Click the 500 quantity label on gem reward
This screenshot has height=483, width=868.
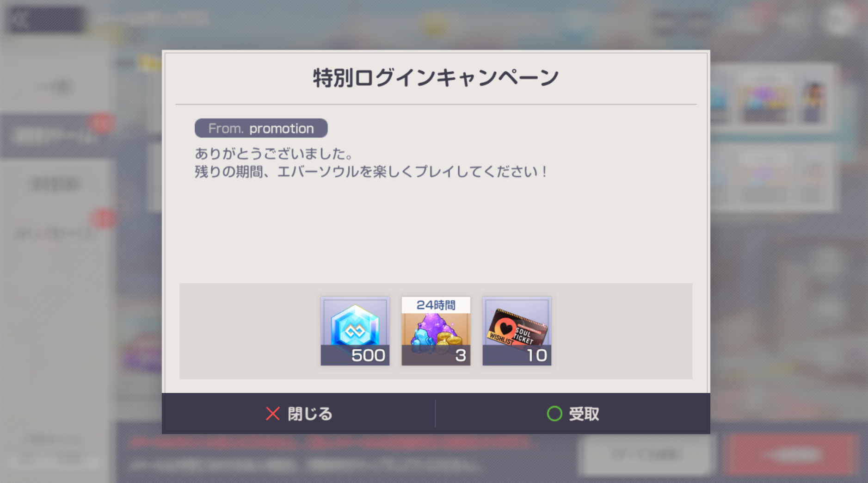[x=368, y=355]
